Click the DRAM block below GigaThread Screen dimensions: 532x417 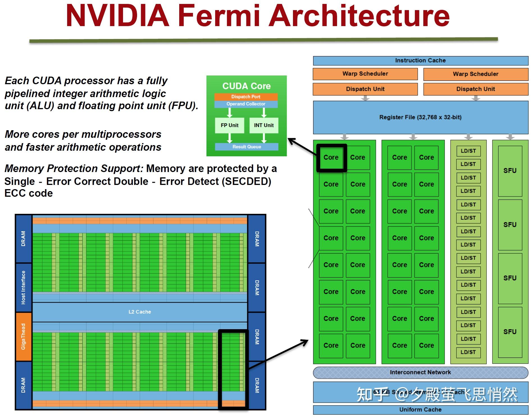[x=23, y=385]
